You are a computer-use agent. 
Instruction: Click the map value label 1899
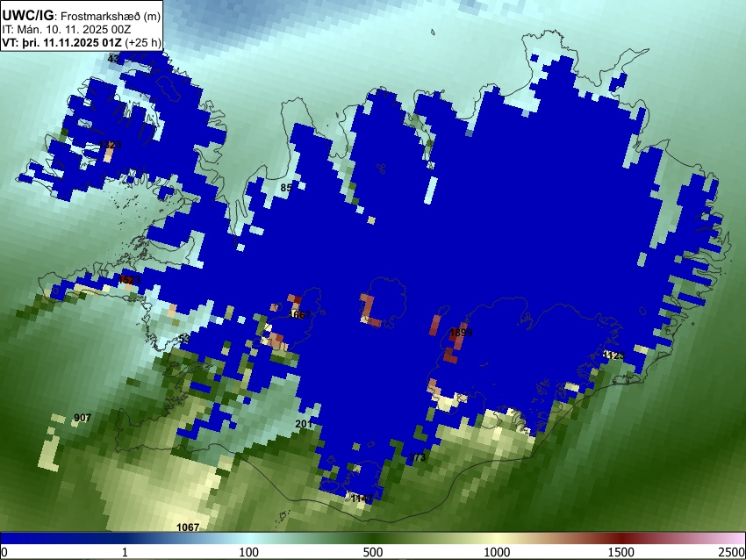pos(461,332)
